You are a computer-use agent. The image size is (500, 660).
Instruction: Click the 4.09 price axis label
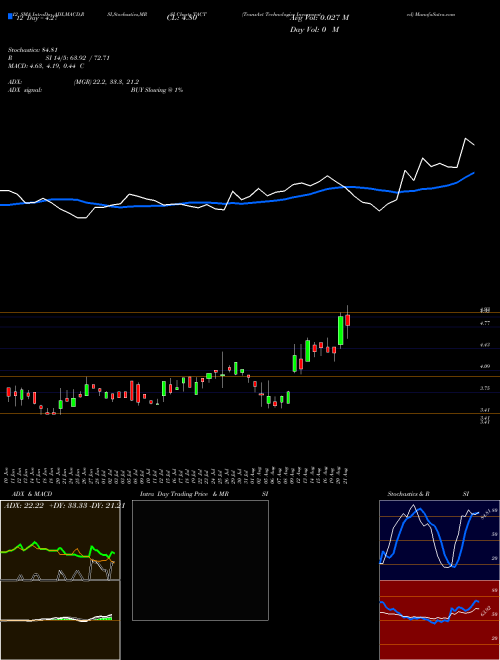485,367
